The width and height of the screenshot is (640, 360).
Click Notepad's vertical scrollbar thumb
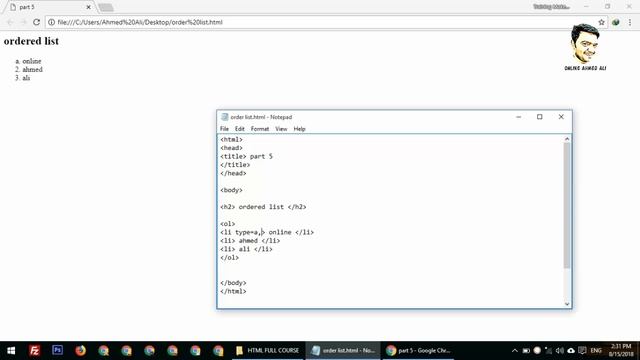[567, 205]
